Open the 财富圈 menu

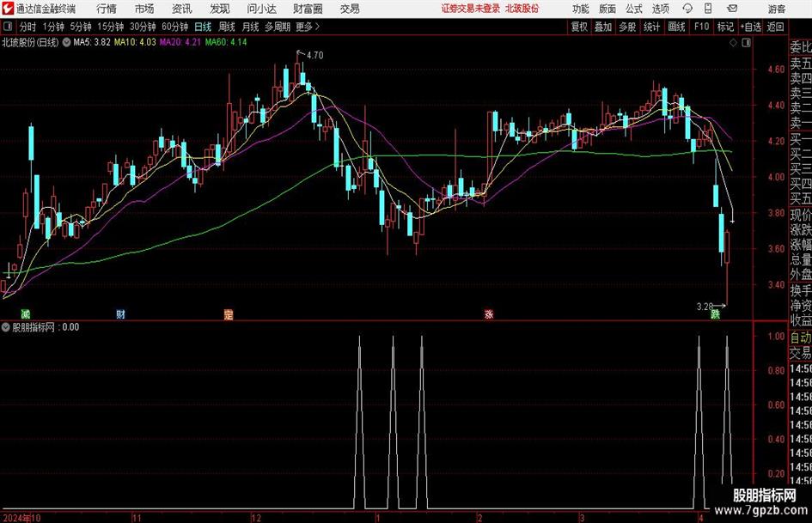(x=308, y=9)
